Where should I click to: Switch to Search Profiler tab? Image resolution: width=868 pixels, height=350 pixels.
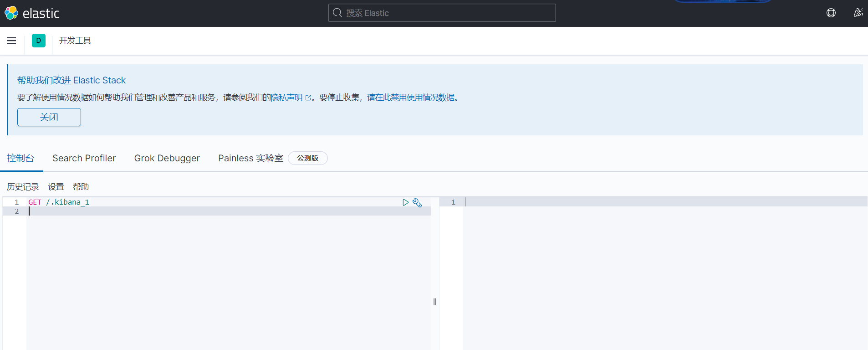(x=84, y=158)
